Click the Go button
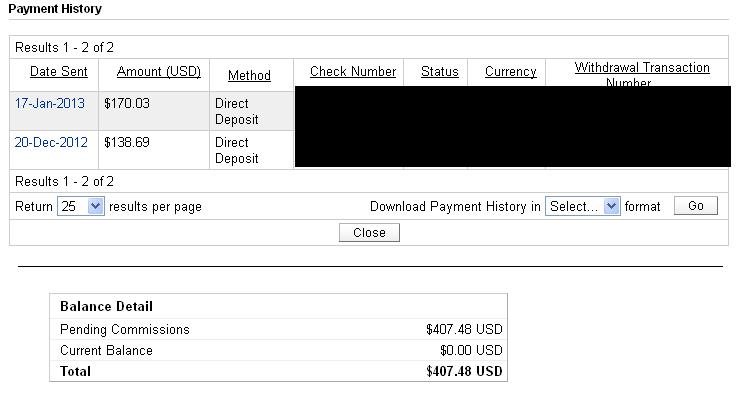Screen dimensions: 738x396 click(696, 206)
